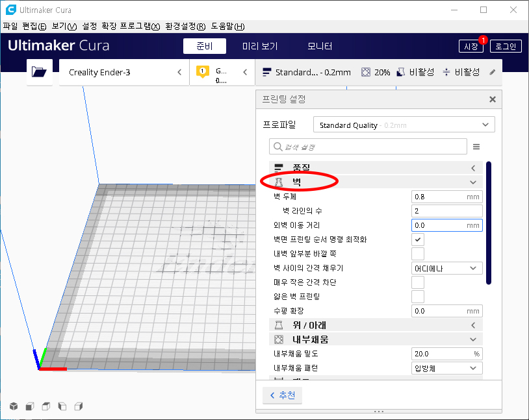The height and width of the screenshot is (420, 529).
Task: Expand the 위 / 아래 section
Action: click(376, 325)
